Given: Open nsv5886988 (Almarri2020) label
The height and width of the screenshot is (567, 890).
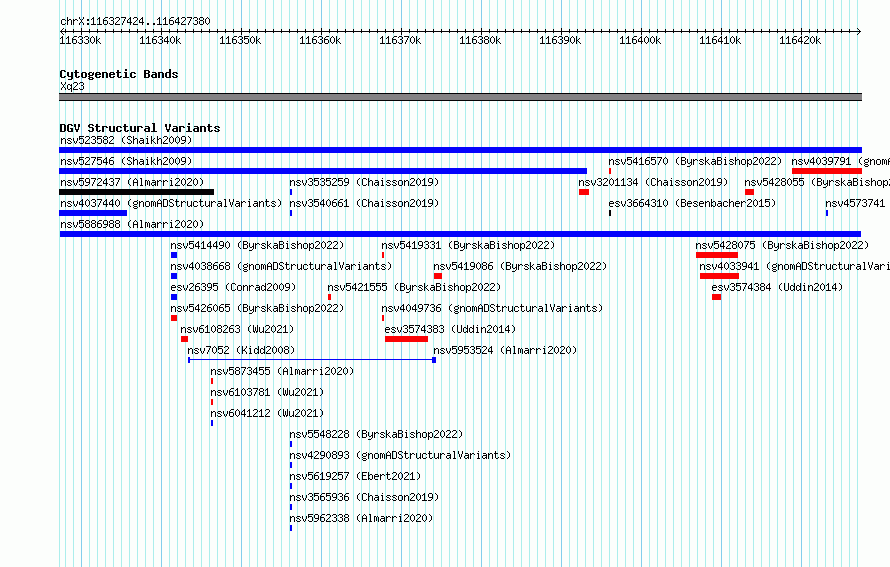Looking at the screenshot, I should coord(132,224).
